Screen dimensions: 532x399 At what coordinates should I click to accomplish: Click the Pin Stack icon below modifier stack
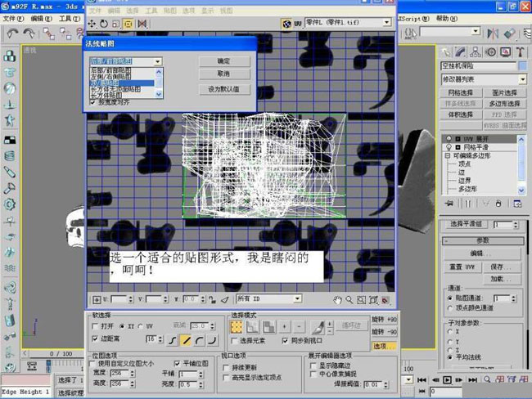pyautogui.click(x=449, y=204)
